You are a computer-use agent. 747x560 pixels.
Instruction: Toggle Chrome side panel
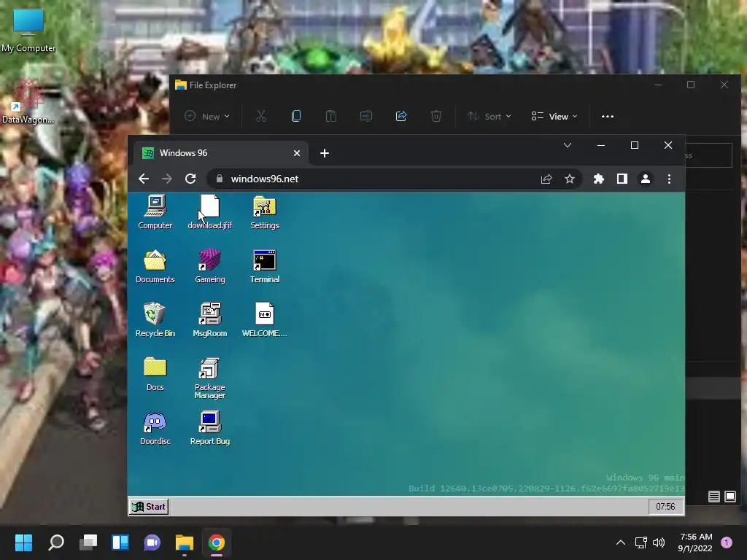point(622,179)
